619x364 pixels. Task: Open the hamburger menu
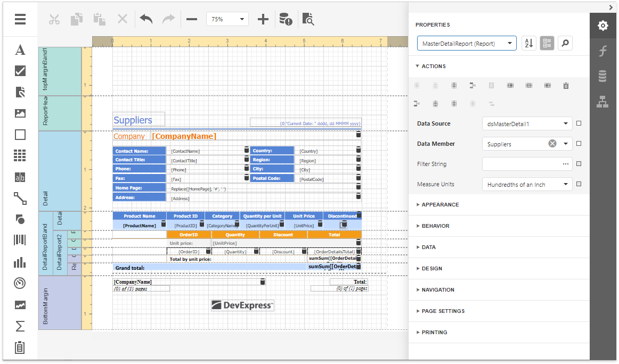(x=20, y=19)
